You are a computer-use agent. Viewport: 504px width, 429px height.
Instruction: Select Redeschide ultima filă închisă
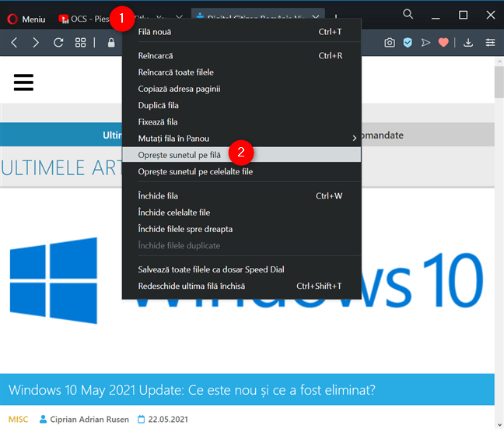[x=242, y=286]
